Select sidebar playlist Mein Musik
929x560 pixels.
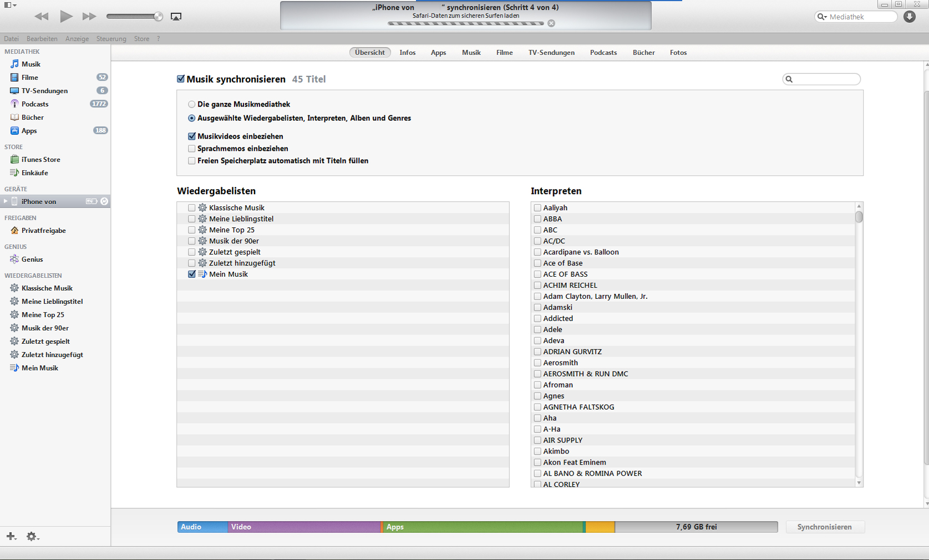[x=55, y=368]
